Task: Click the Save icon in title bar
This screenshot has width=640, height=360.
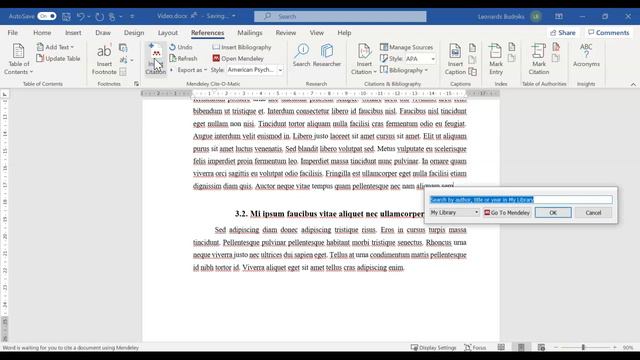Action: (66, 16)
